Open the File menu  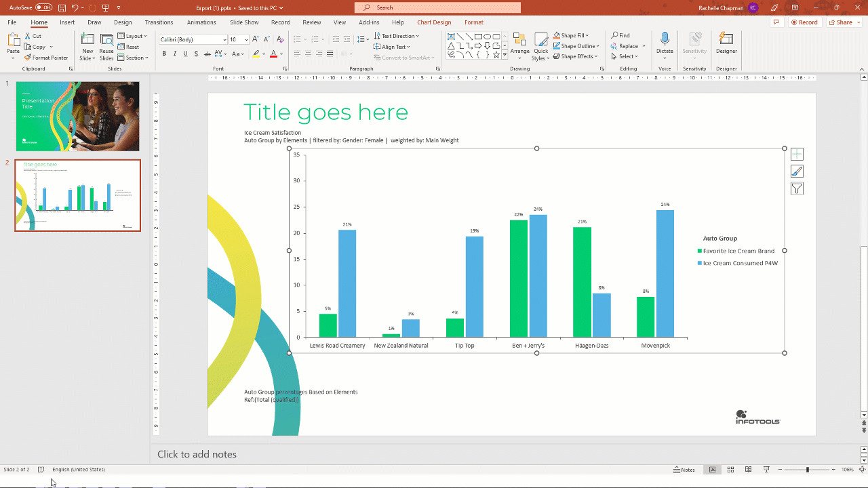point(12,22)
